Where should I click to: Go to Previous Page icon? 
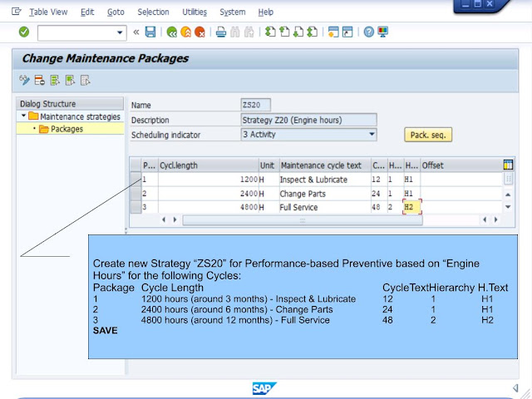(284, 32)
